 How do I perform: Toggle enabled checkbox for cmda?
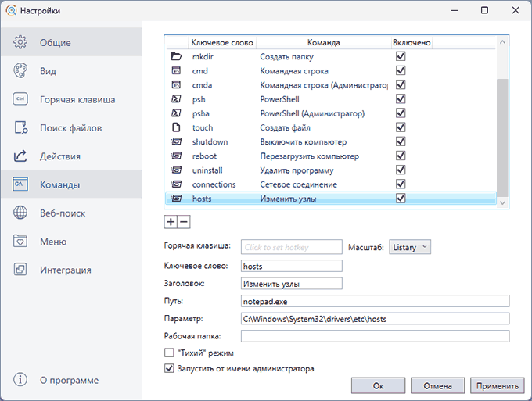tap(401, 84)
